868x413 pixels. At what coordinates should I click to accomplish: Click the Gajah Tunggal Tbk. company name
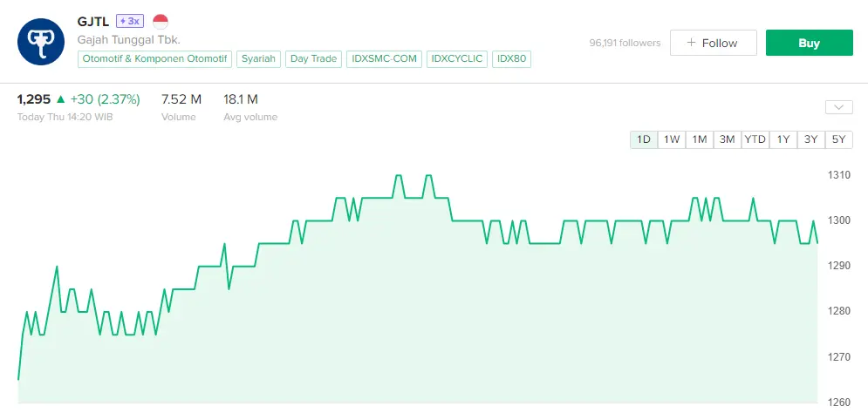click(129, 40)
